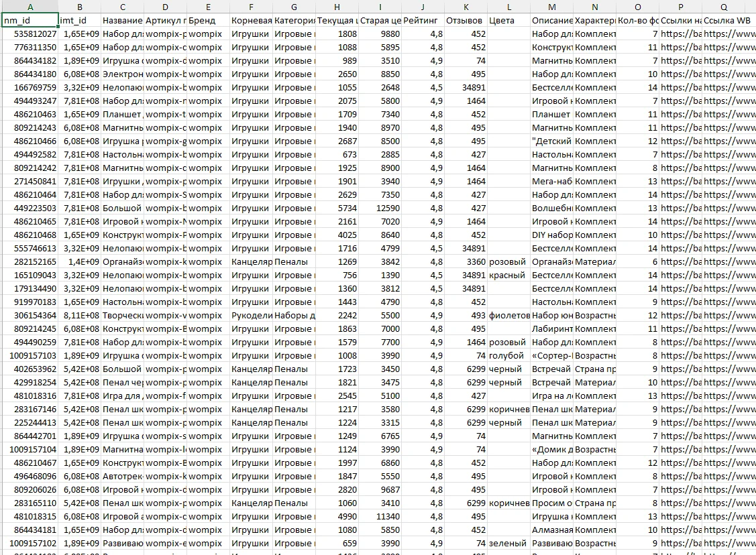Click the nm_id header cell
This screenshot has width=756, height=555.
click(30, 20)
